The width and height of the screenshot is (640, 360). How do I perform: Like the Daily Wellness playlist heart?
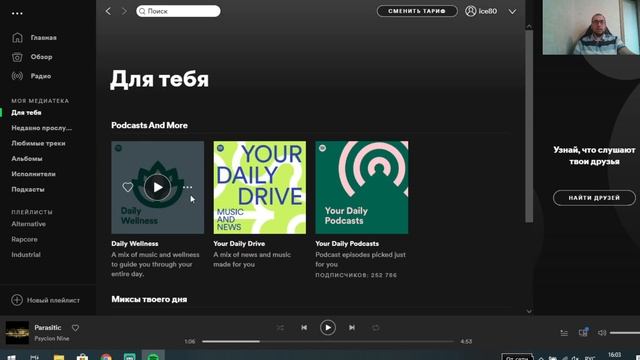(x=128, y=187)
